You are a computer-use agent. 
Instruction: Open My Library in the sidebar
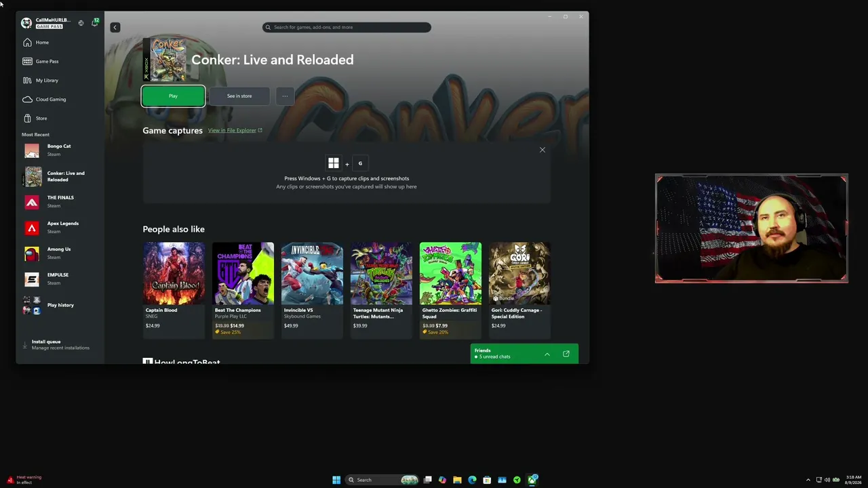(x=60, y=80)
